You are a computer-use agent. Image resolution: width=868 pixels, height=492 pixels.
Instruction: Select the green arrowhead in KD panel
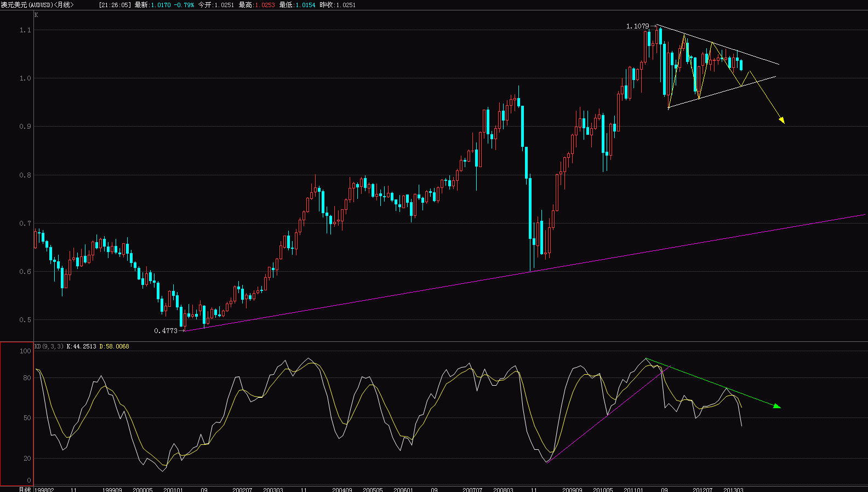tap(777, 406)
